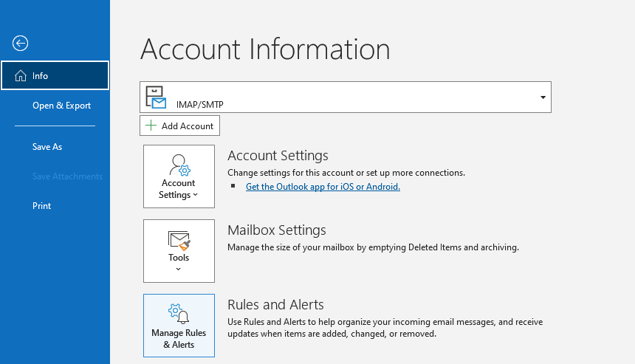Choose Save As from the sidebar
635x364 pixels.
tap(47, 147)
